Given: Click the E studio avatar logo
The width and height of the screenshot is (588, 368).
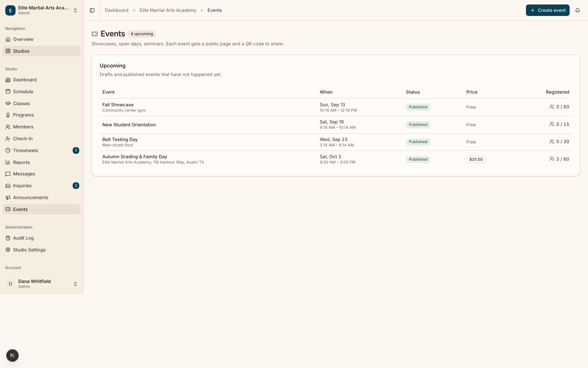Looking at the screenshot, I should pyautogui.click(x=10, y=10).
